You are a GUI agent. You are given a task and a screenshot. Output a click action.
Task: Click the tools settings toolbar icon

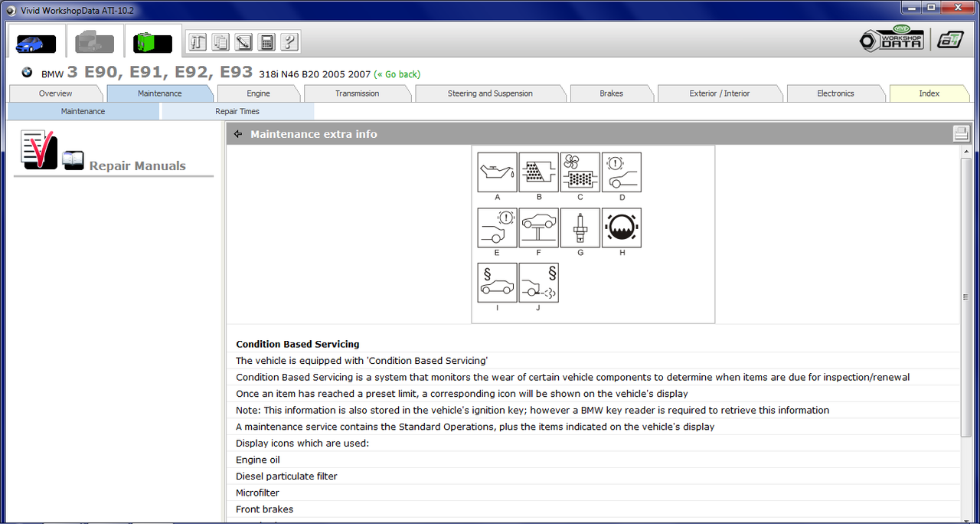(x=198, y=42)
